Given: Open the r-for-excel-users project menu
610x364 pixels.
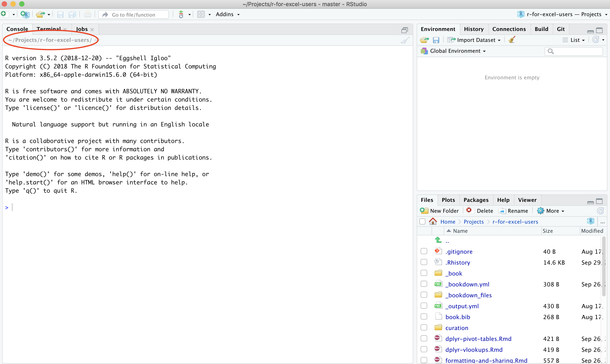Looking at the screenshot, I should [562, 14].
